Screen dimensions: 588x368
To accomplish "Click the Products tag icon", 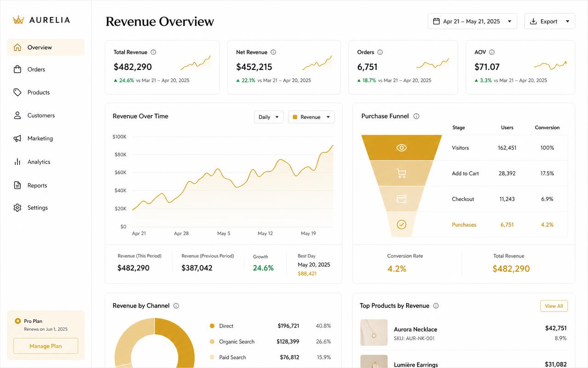I will pos(17,92).
